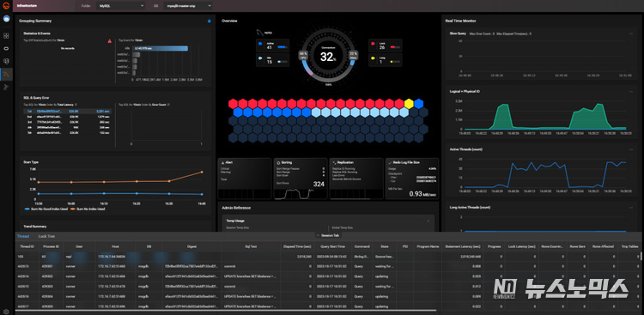Viewport: 644px width, 315px height.
Task: Click the Admin Reference heading
Action: 236,208
